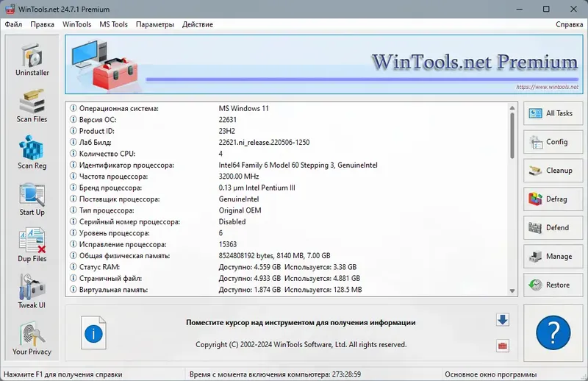Click the Config button

[553, 142]
